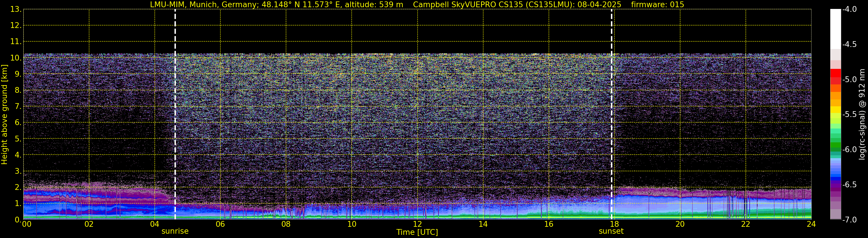Click the colorbar tick label -4.5

click(849, 44)
